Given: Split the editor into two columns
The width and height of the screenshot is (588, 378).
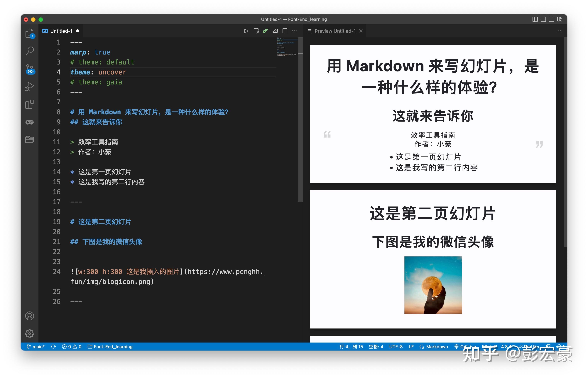Looking at the screenshot, I should (285, 31).
